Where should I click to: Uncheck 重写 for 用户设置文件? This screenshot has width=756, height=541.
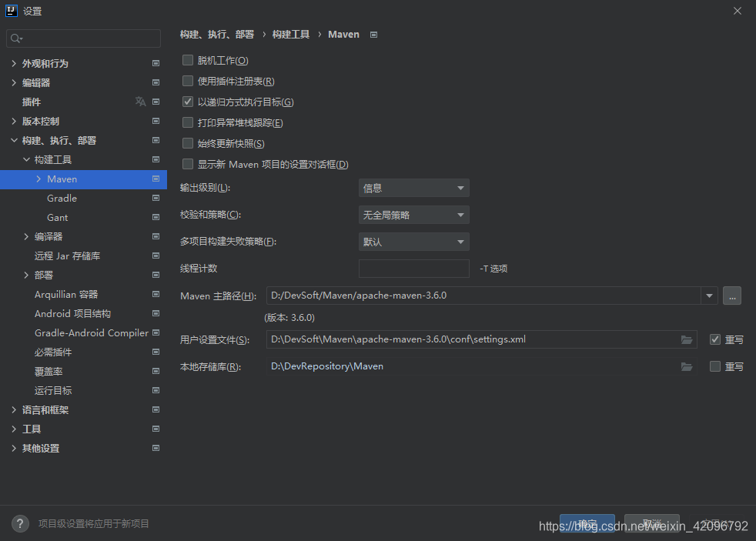click(715, 339)
